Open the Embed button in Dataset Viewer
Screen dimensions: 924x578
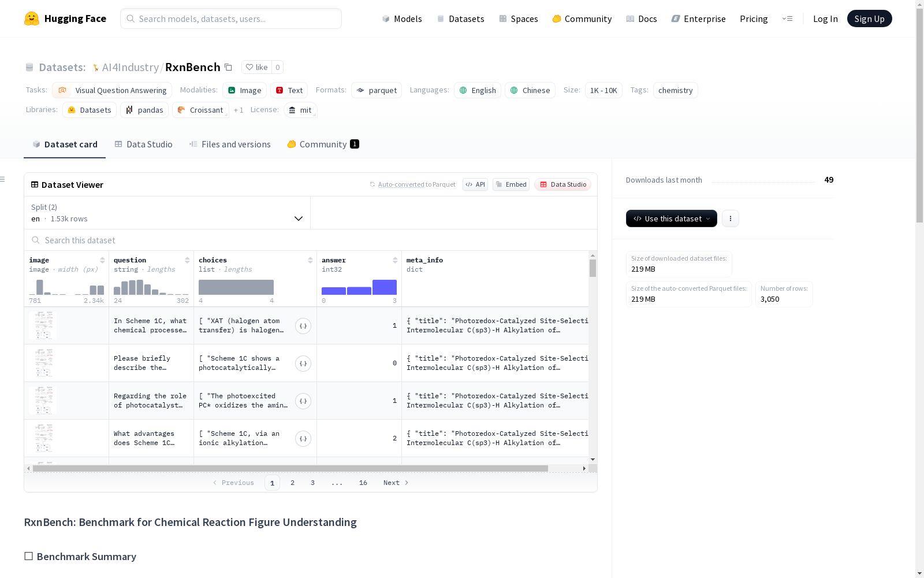point(511,184)
